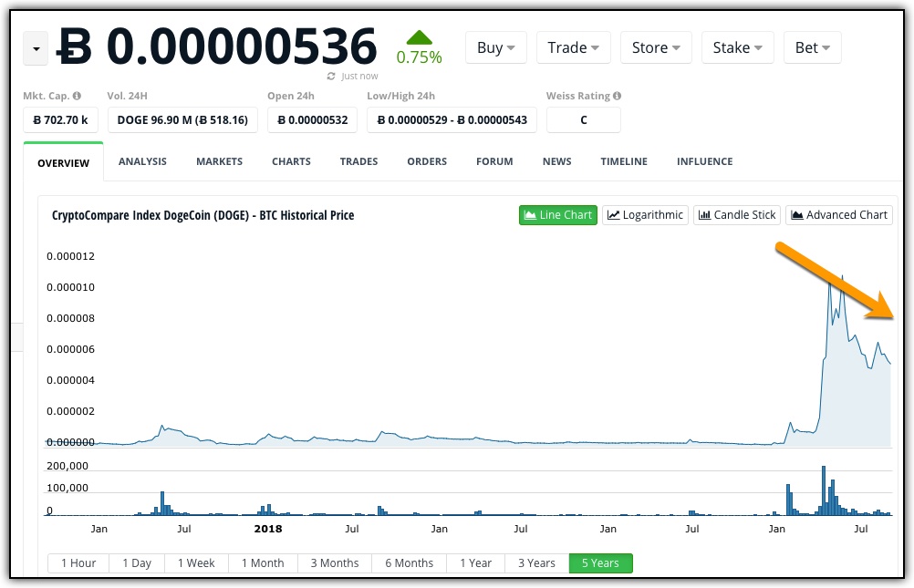Screen dimensions: 914x588
Task: Open the Advanced Chart
Action: coord(839,215)
